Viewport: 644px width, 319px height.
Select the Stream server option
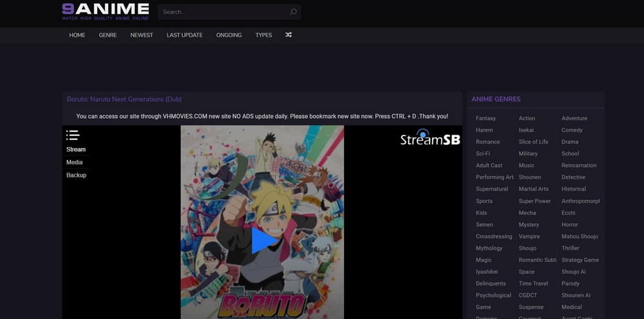click(x=76, y=150)
